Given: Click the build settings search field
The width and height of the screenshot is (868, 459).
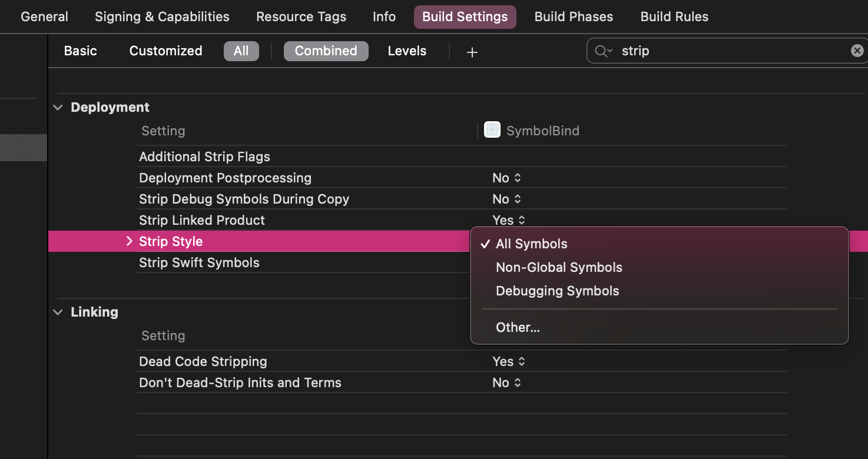Looking at the screenshot, I should (727, 51).
